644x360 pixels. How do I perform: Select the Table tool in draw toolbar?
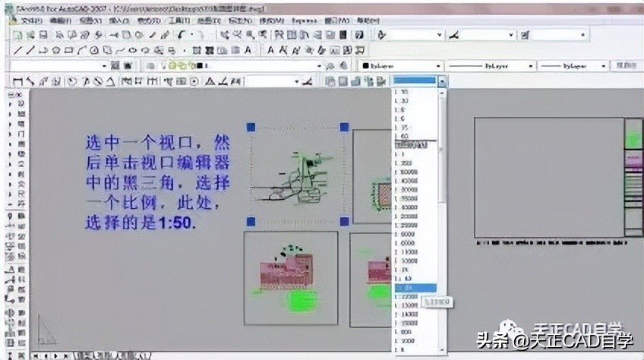pos(235,51)
